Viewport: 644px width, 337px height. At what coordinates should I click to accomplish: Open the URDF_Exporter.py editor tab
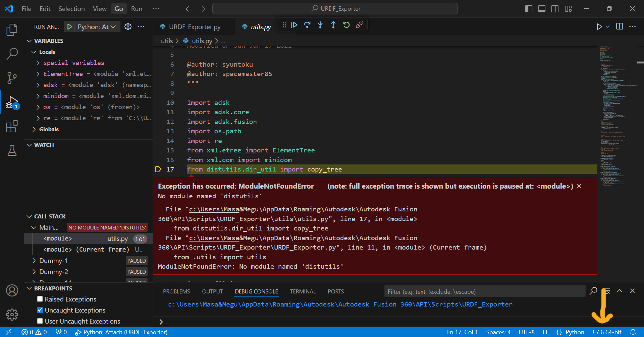click(194, 27)
